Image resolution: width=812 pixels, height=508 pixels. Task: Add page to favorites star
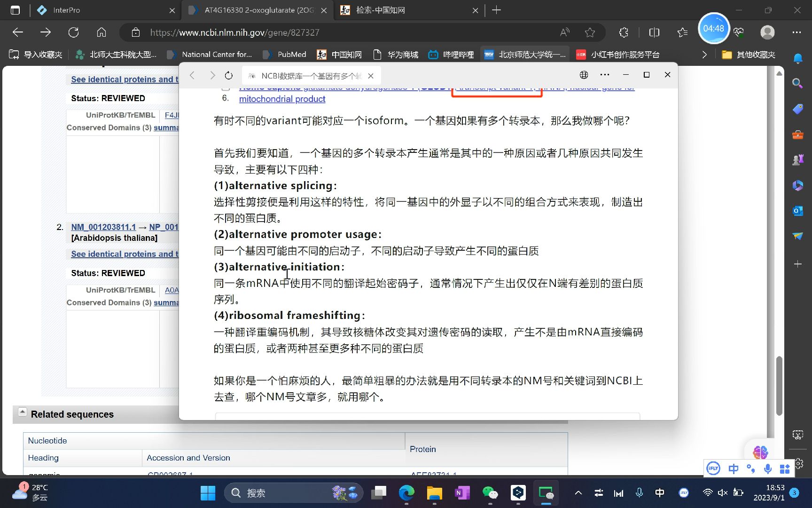[590, 32]
